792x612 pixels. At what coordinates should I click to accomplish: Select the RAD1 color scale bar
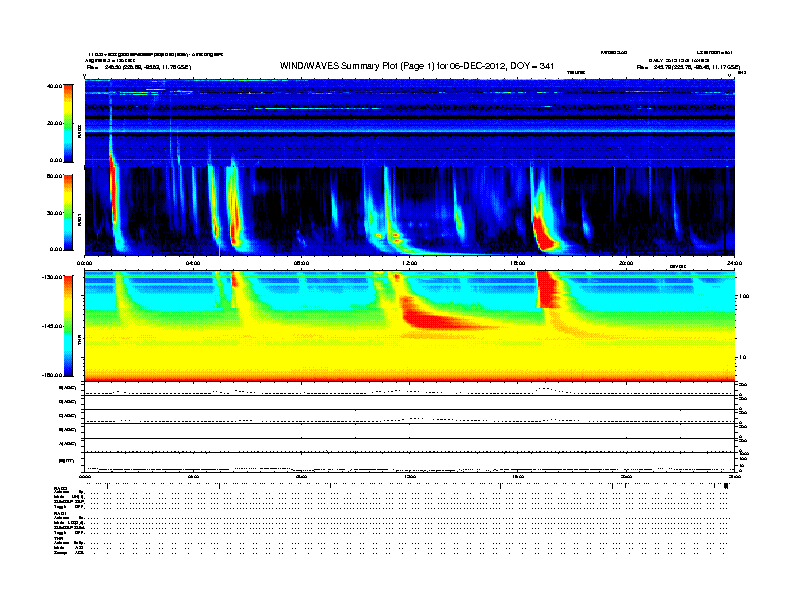68,213
